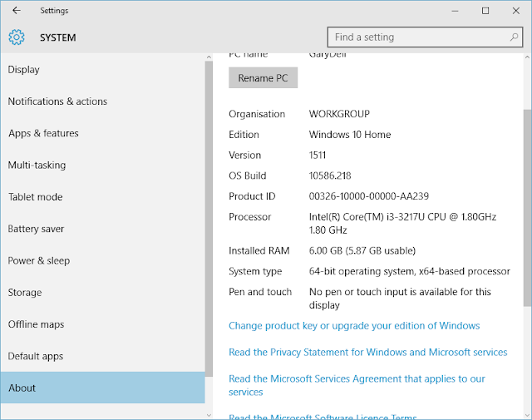This screenshot has width=532, height=420.
Task: Click the content pane vertical scrollbar
Action: coord(527,250)
